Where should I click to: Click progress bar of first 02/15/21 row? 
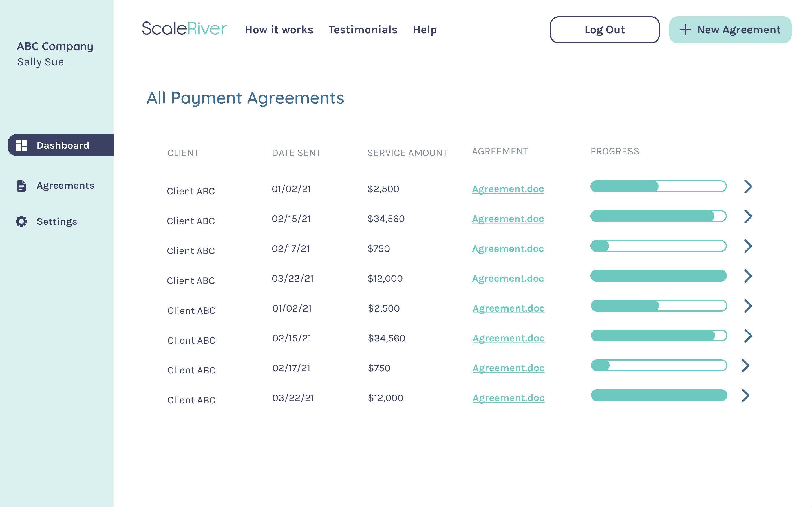[658, 216]
